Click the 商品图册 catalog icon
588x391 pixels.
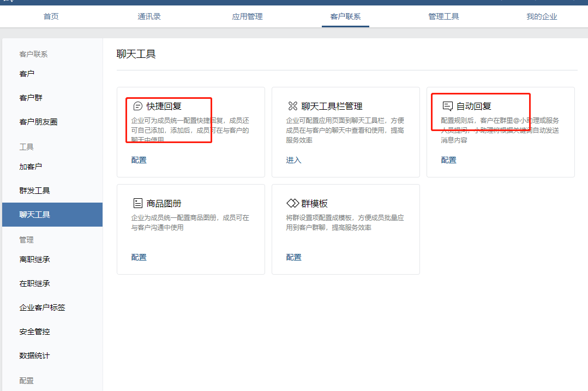coord(138,204)
